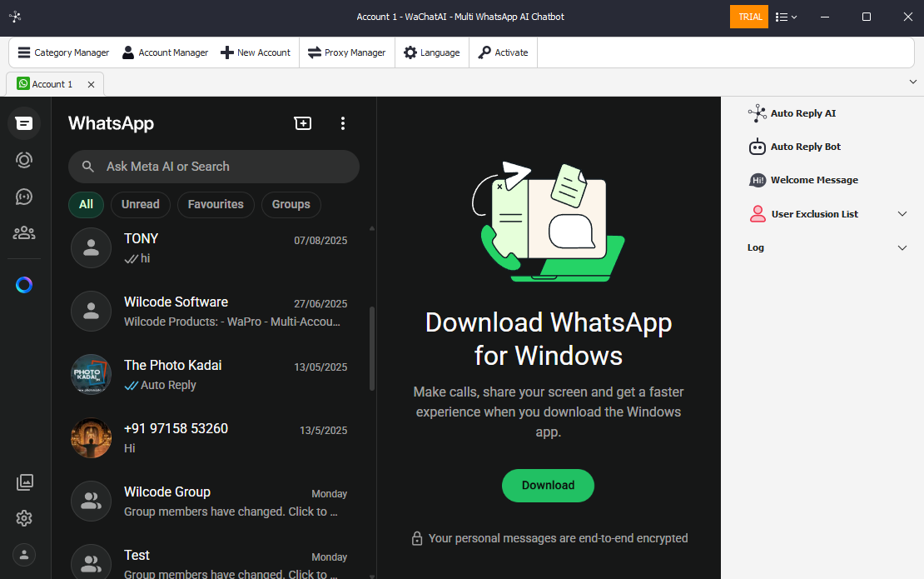Toggle the Unread chats filter
Viewport: 924px width, 579px height.
tap(140, 204)
